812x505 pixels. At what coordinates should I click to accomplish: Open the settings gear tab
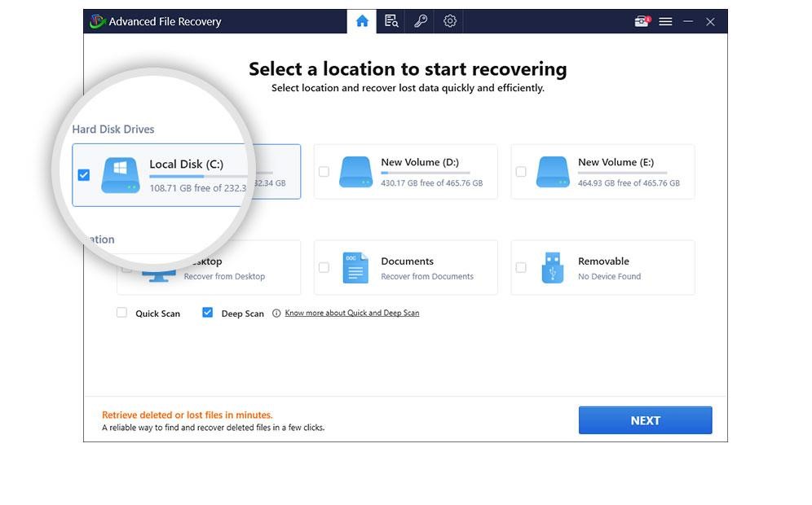(x=450, y=21)
